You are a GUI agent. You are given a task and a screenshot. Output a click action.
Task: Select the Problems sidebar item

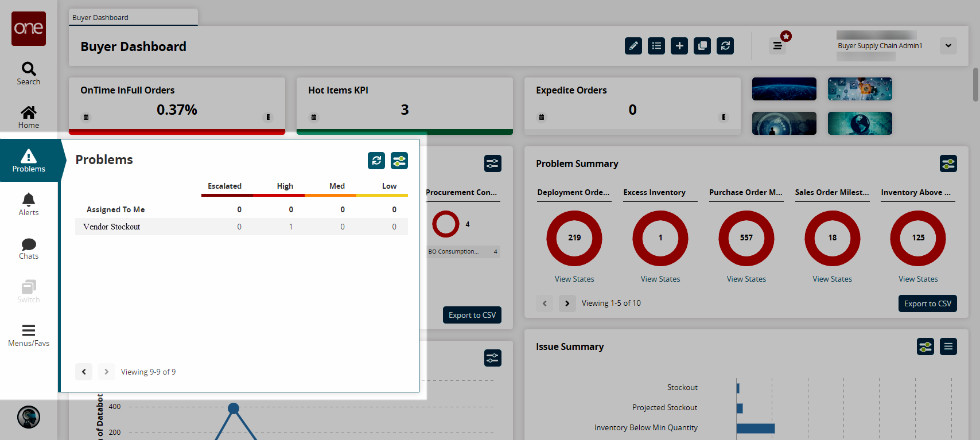29,161
